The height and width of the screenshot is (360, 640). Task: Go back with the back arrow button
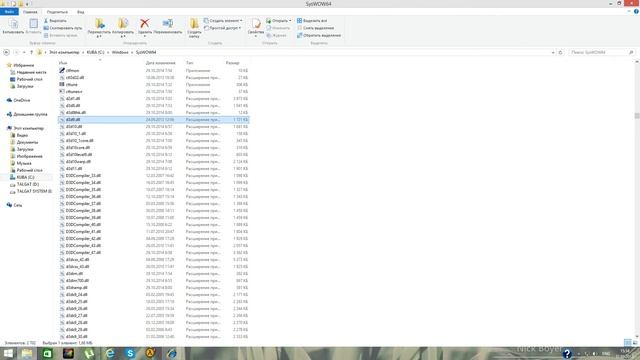pos(6,52)
